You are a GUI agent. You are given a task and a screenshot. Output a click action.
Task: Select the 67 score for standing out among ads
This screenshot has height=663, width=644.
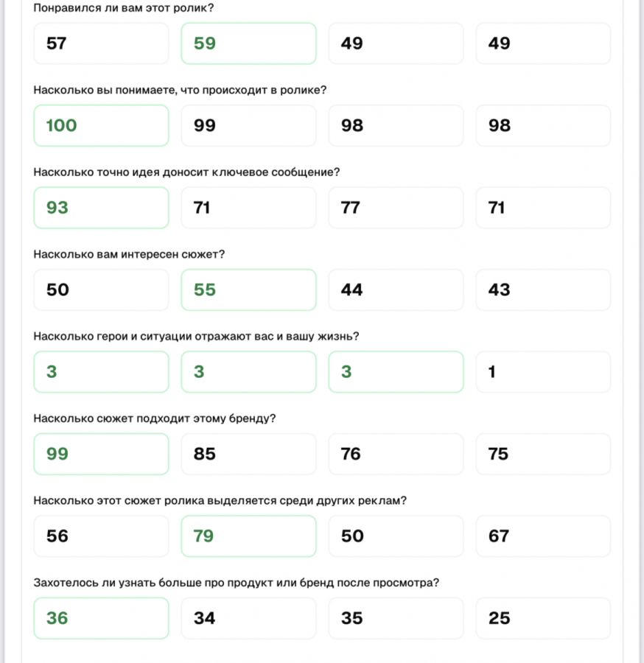click(x=543, y=536)
